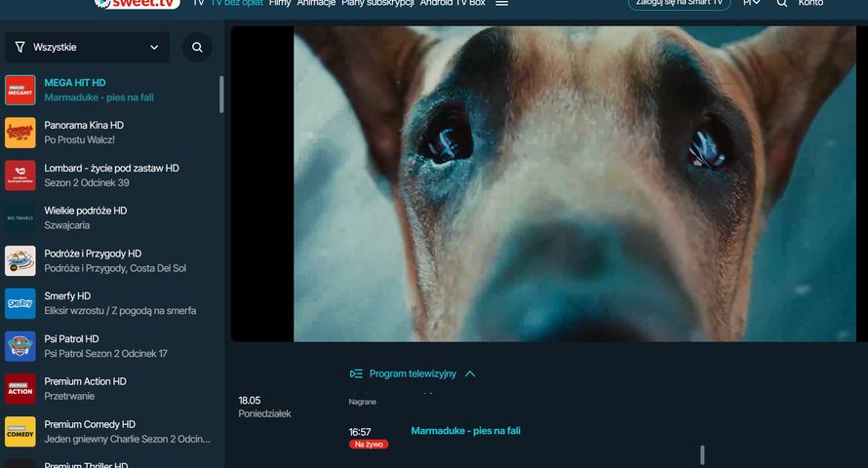Select the Szwajcaria program text
868x468 pixels.
point(67,225)
